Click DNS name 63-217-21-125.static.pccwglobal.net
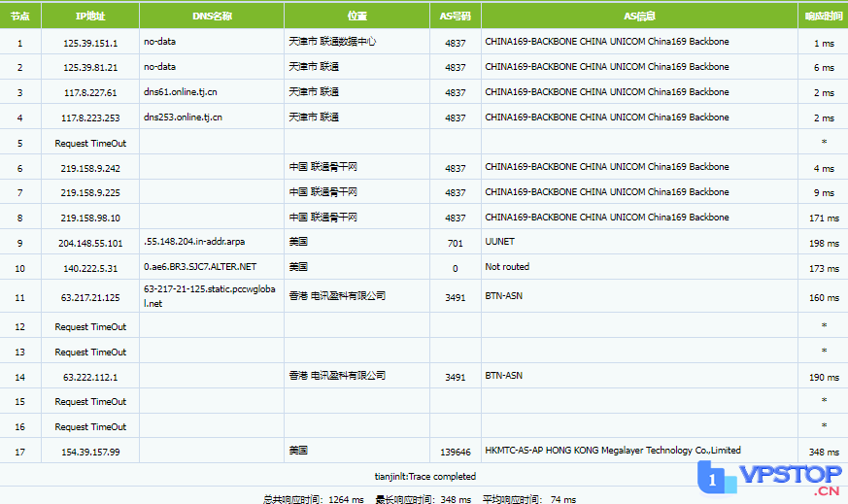 pyautogui.click(x=209, y=296)
